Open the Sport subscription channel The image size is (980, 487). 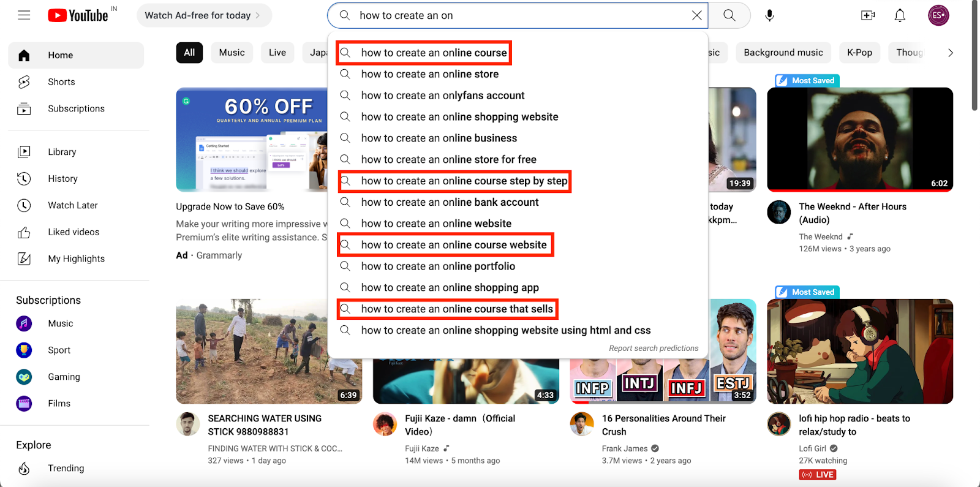(x=76, y=350)
